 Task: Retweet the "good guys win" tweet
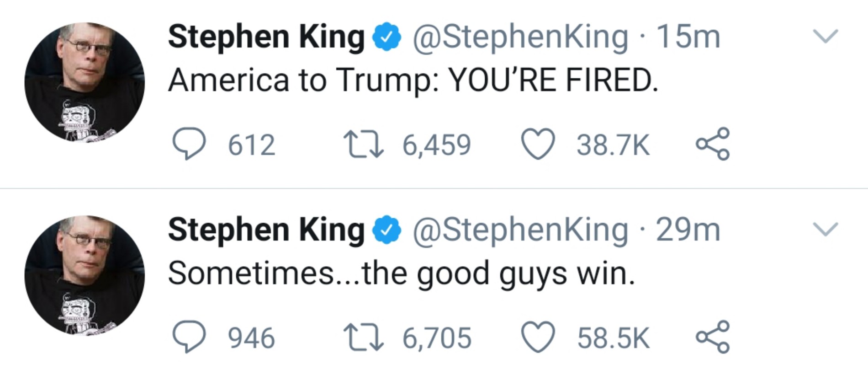click(364, 338)
